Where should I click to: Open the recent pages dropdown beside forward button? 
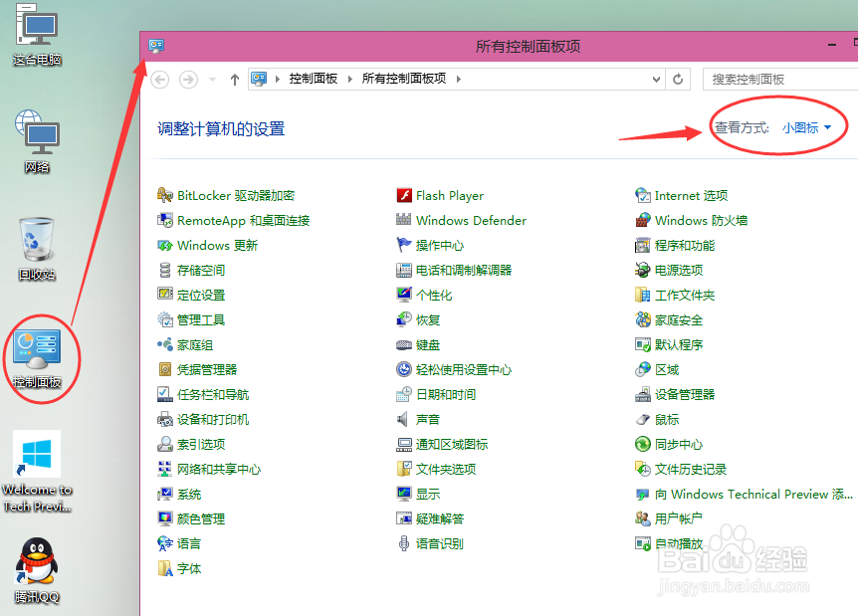coord(210,79)
